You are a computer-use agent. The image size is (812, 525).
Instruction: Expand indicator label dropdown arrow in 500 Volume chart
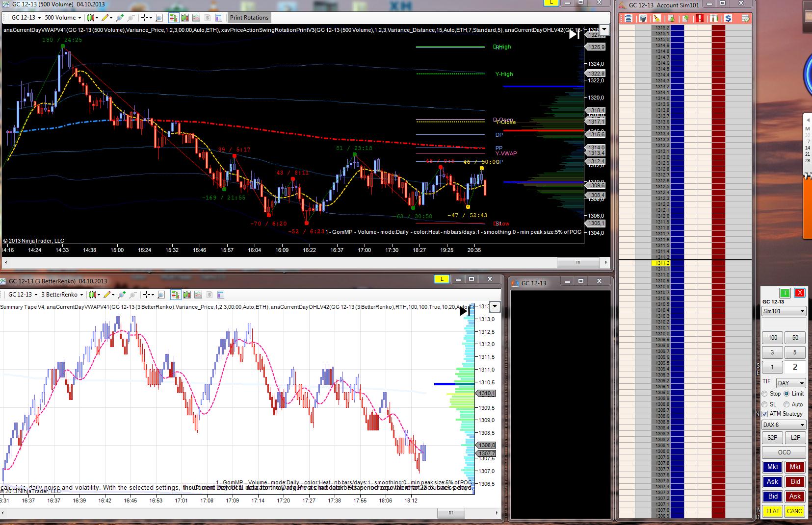click(604, 29)
